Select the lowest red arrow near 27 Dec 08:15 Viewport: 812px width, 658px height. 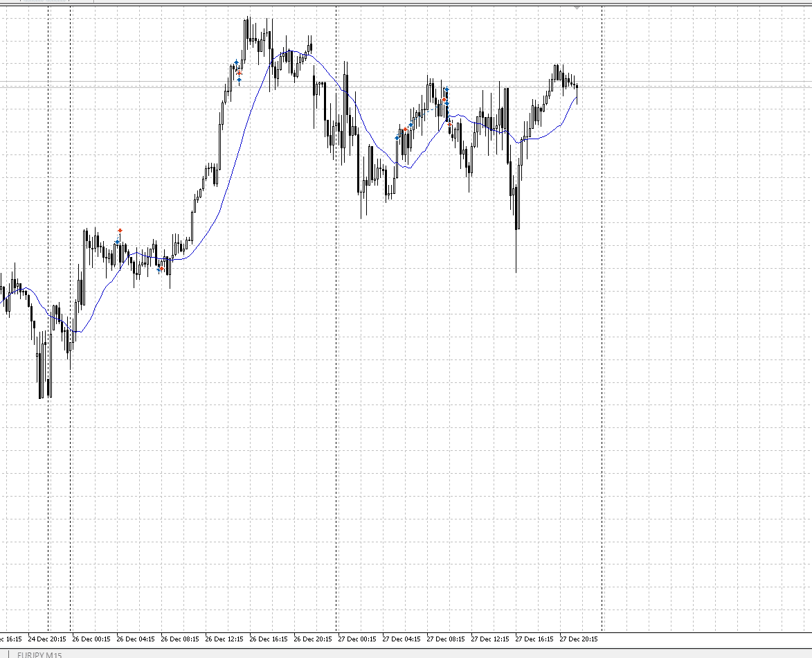pyautogui.click(x=449, y=125)
